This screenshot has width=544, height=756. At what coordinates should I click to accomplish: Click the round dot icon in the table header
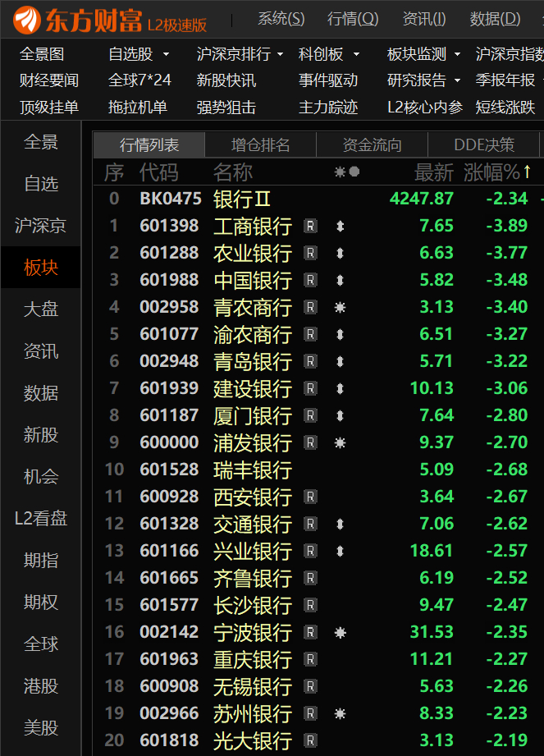click(x=354, y=172)
